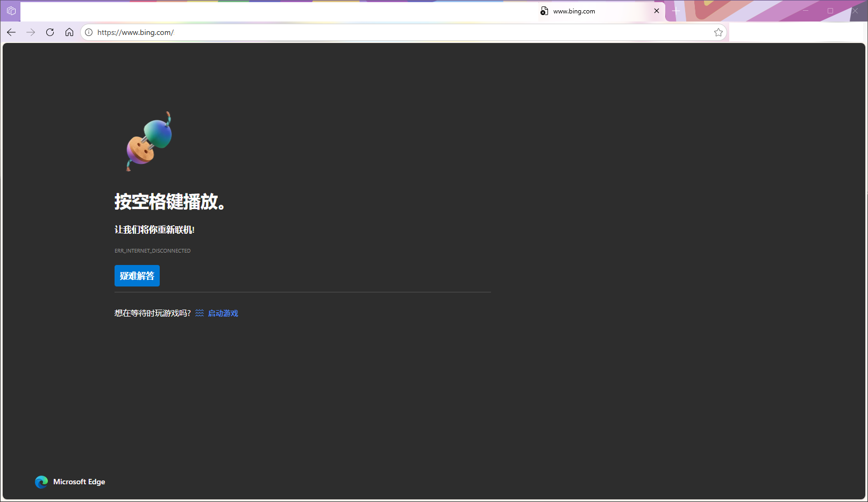This screenshot has height=502, width=868.
Task: Click the forward navigation arrow
Action: 31,32
